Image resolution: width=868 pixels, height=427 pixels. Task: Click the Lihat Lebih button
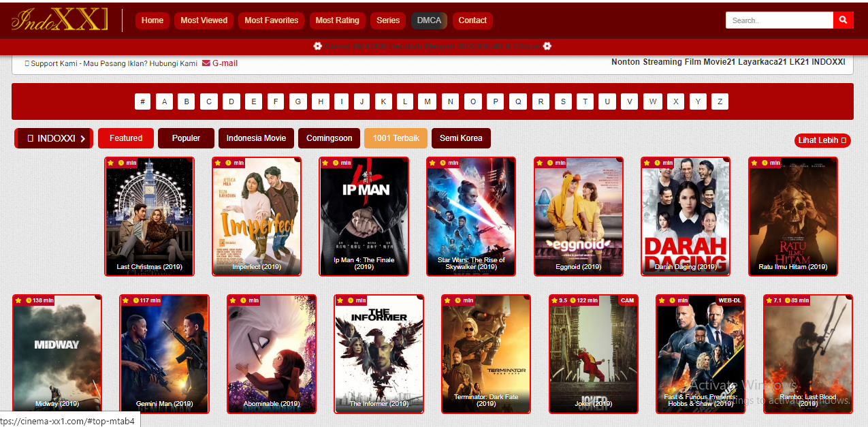pos(822,140)
